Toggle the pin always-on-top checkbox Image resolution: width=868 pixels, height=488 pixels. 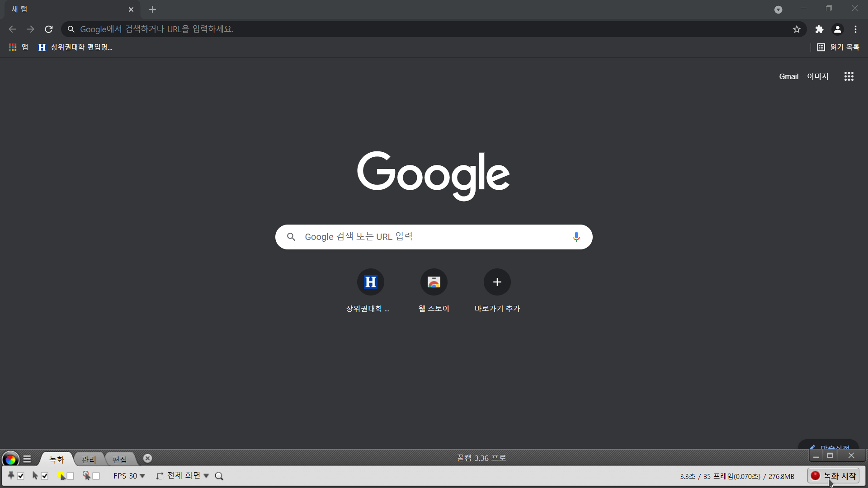coord(21,476)
